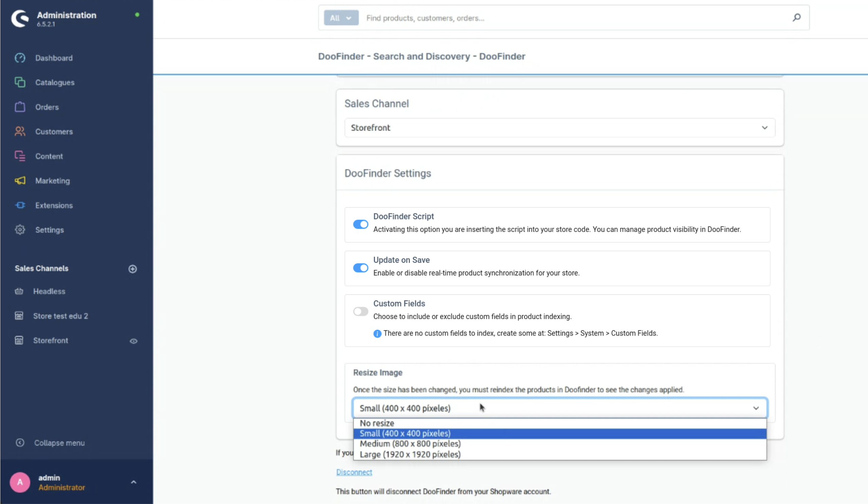
Task: Click the page title DooFinder - Search and Discovery
Action: tap(422, 56)
